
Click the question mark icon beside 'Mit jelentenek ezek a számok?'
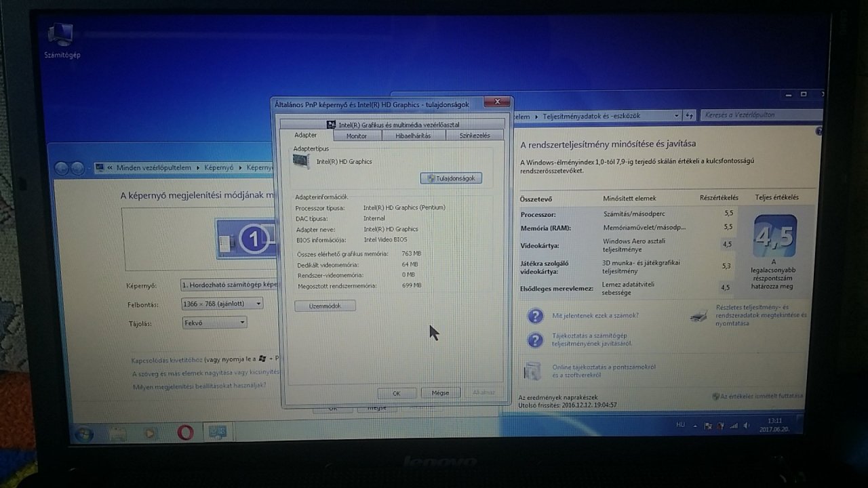[x=535, y=316]
